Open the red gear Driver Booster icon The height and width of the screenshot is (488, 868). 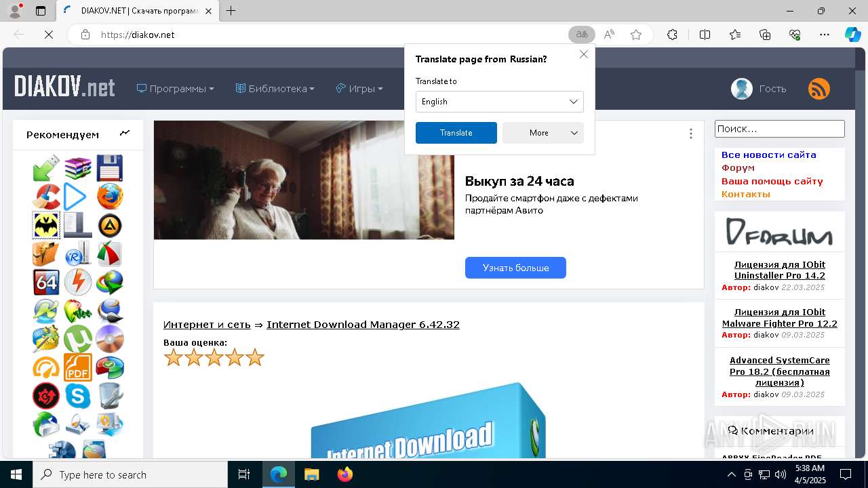click(46, 396)
